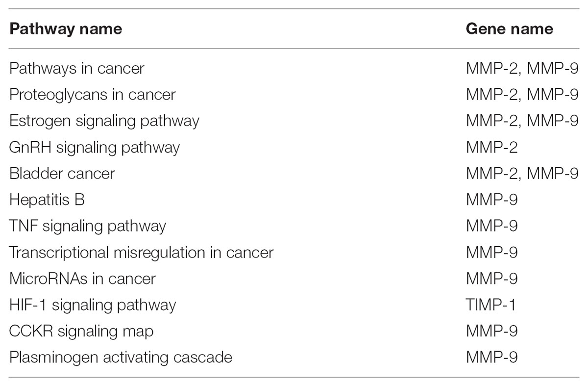
Task: Select the "HIF-1 signaling pathway" text
Action: 93,305
